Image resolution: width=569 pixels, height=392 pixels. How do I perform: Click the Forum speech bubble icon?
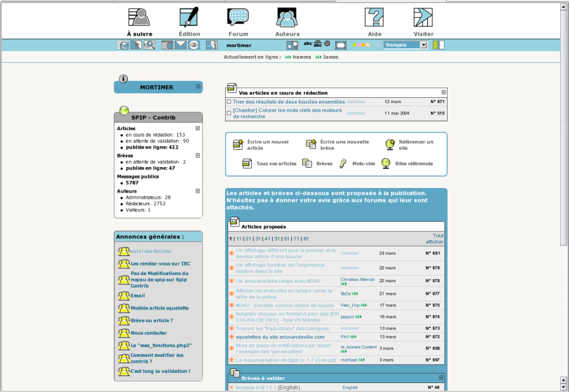point(238,17)
